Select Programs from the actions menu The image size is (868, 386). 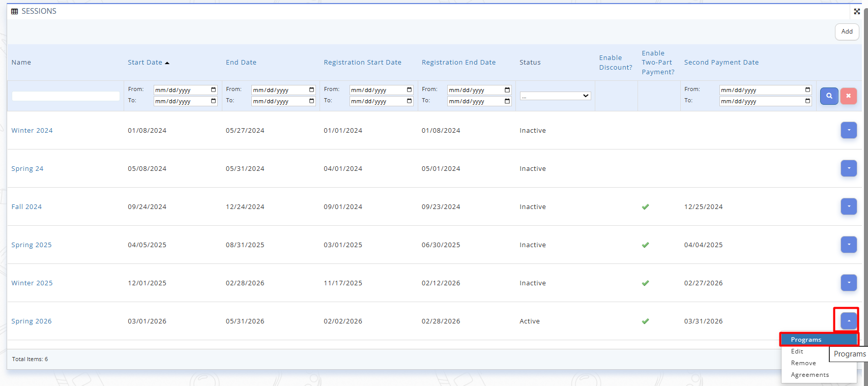[806, 340]
